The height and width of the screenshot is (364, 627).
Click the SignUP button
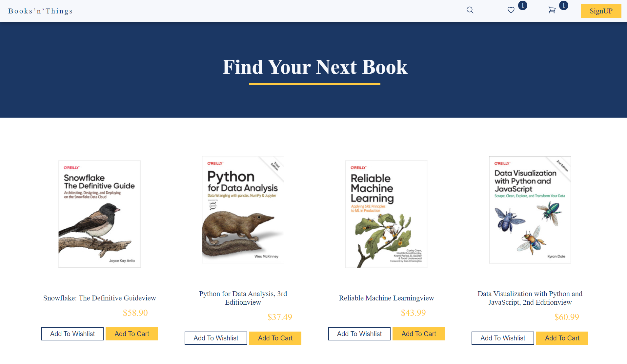pyautogui.click(x=601, y=11)
